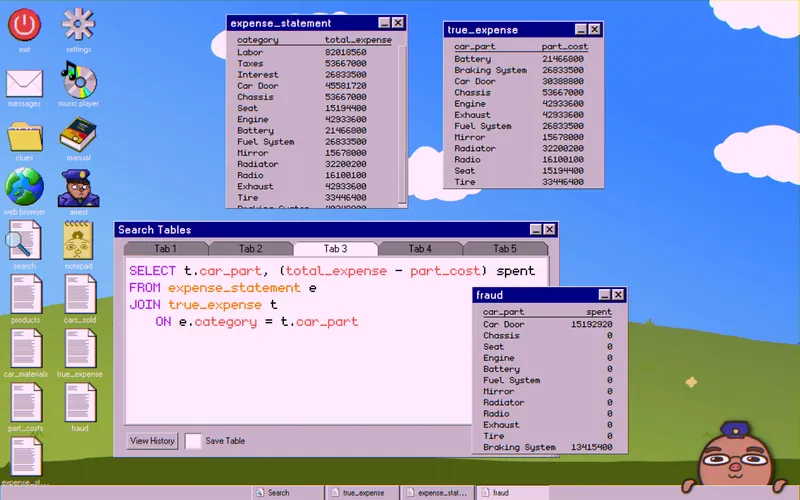Select Tab 3 in Search Tables
The image size is (800, 500).
tap(335, 248)
